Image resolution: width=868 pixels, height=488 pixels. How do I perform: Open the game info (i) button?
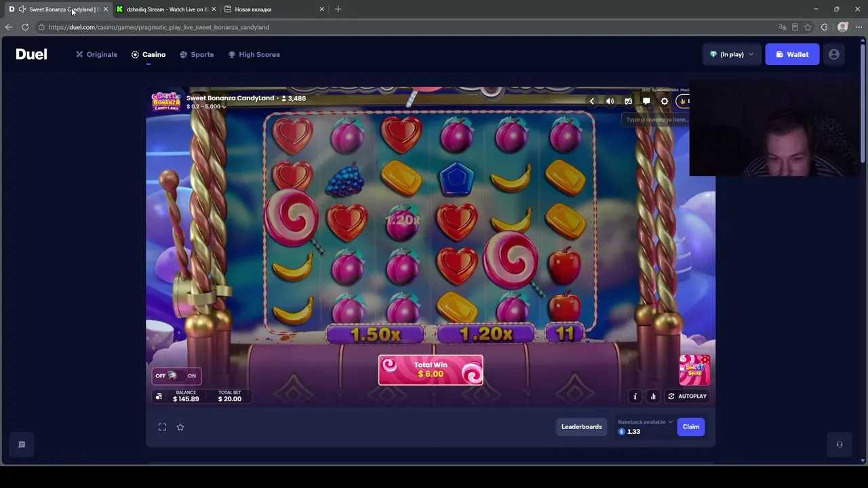[635, 396]
